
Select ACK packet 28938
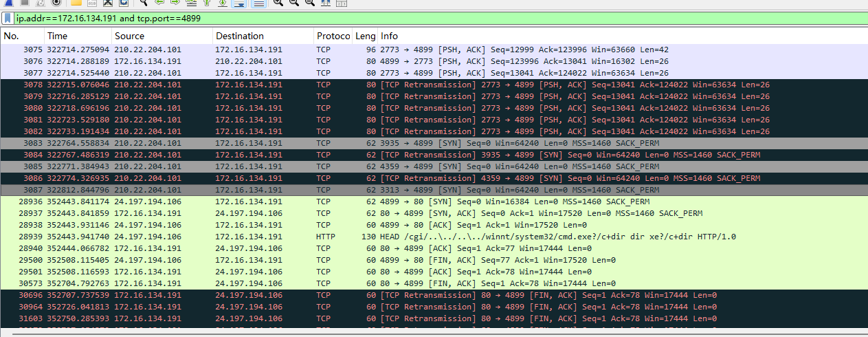(434, 225)
